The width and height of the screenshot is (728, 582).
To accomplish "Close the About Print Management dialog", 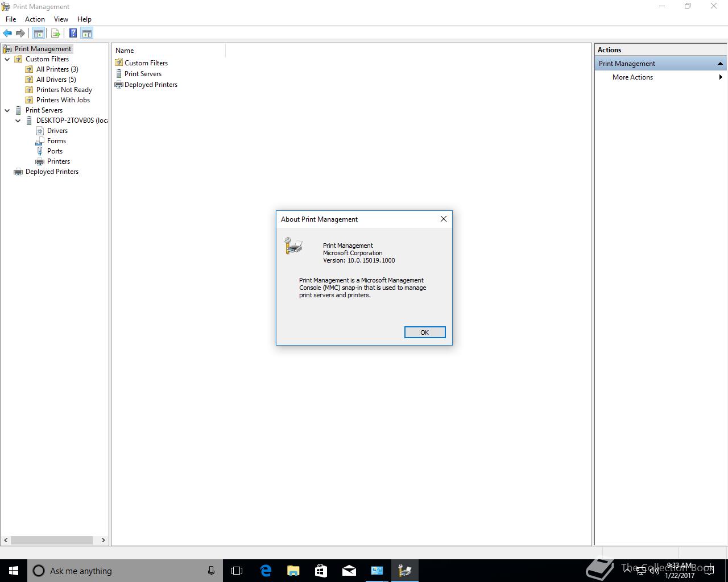I will coord(444,219).
